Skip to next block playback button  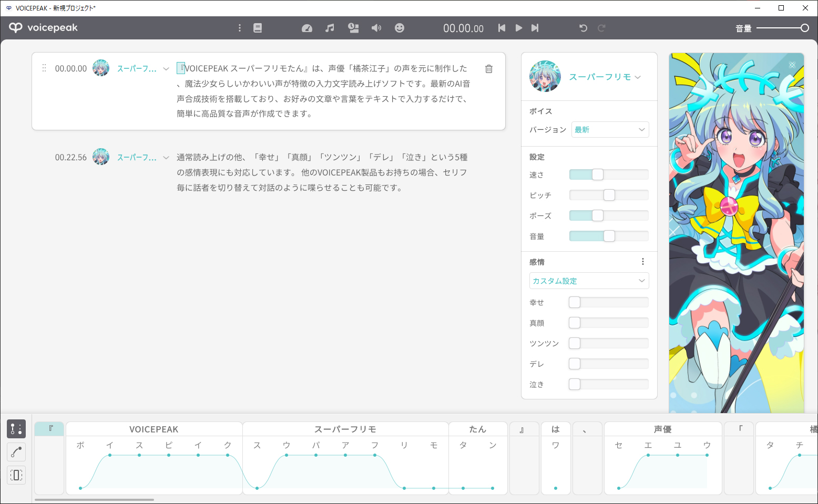[x=535, y=28]
